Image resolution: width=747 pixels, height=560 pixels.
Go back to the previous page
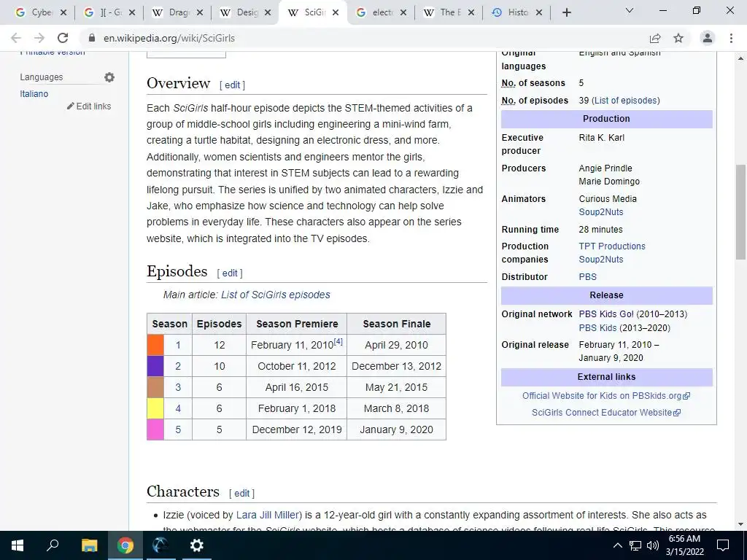pyautogui.click(x=16, y=38)
